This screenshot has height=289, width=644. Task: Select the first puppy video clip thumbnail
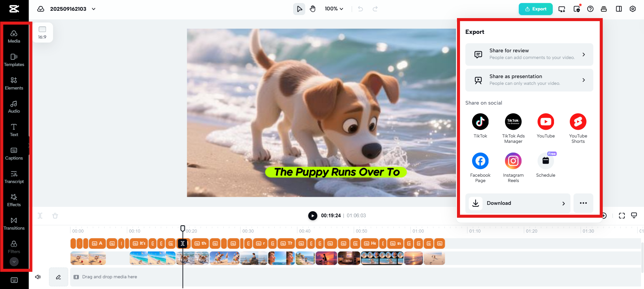click(x=88, y=258)
